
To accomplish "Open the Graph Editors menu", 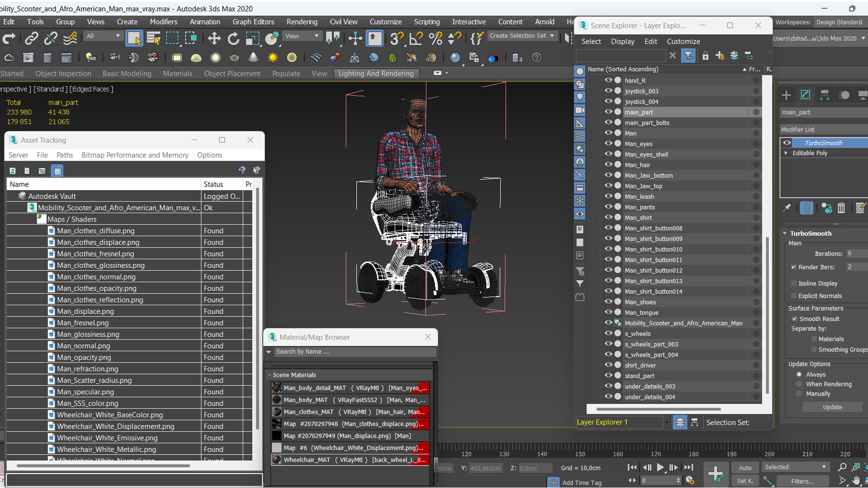I will click(253, 22).
